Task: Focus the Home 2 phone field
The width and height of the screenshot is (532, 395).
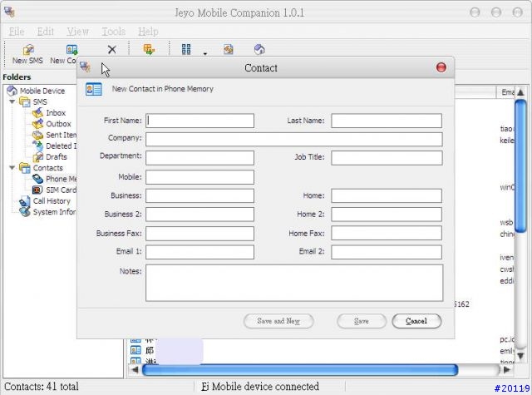Action: (387, 215)
